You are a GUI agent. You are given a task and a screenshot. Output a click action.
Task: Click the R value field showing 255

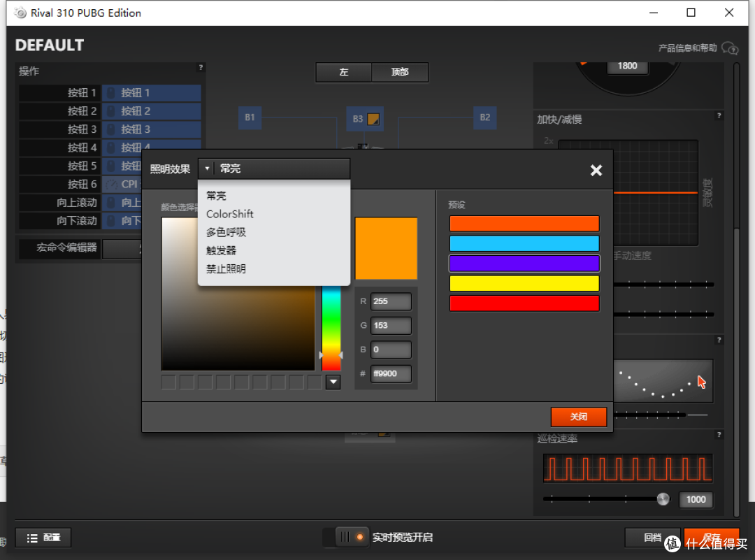[391, 301]
